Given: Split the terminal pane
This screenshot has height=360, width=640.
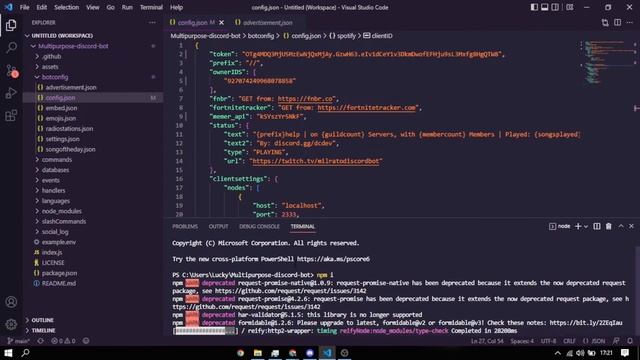Looking at the screenshot, I should (597, 226).
